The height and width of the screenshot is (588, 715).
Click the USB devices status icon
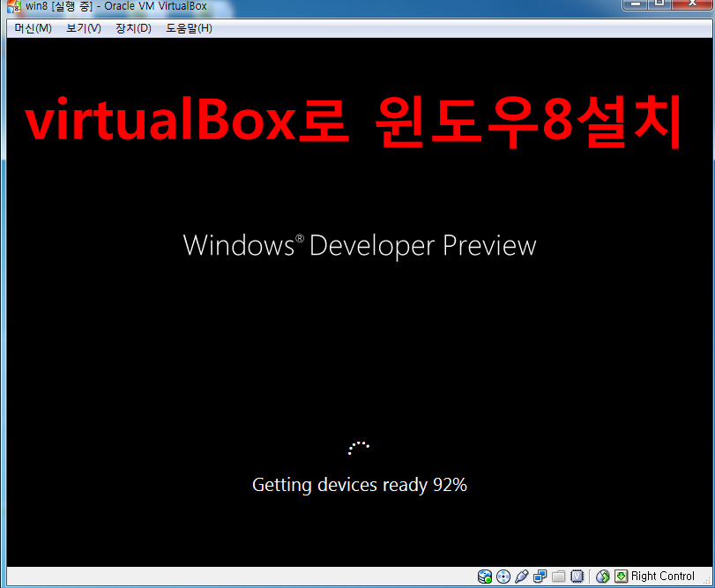(521, 577)
